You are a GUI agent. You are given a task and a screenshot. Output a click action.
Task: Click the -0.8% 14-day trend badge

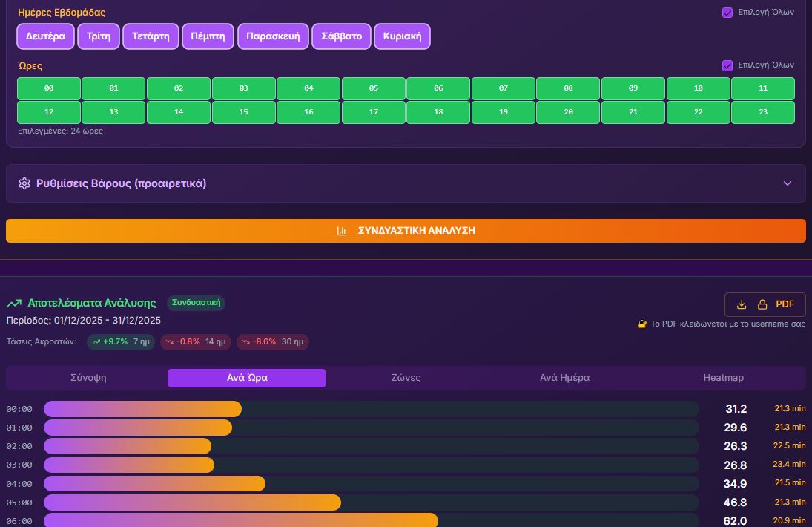(196, 342)
